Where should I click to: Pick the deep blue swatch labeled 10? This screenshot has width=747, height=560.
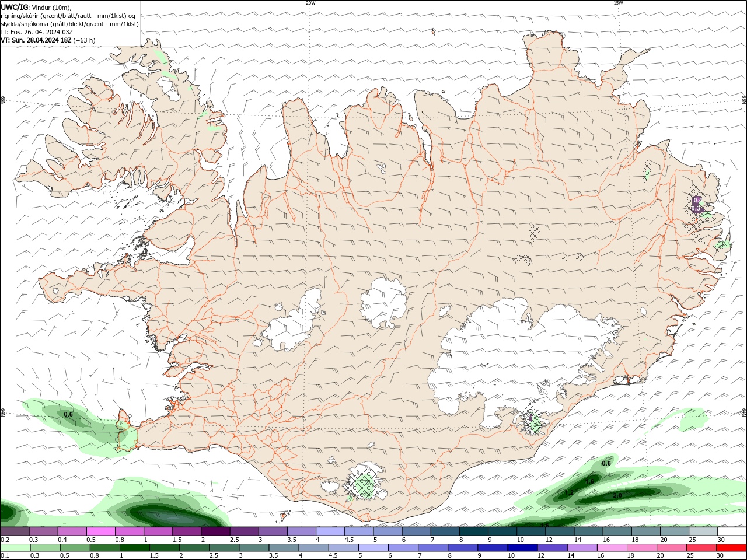(x=522, y=548)
